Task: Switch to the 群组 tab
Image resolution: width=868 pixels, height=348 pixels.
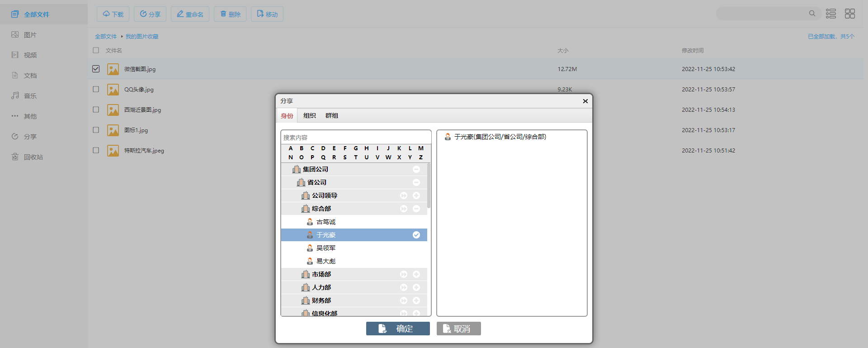Action: coord(332,116)
